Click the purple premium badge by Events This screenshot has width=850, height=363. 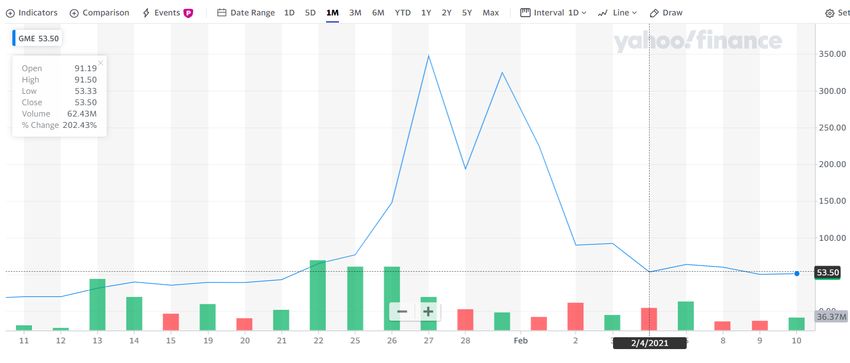(x=188, y=13)
